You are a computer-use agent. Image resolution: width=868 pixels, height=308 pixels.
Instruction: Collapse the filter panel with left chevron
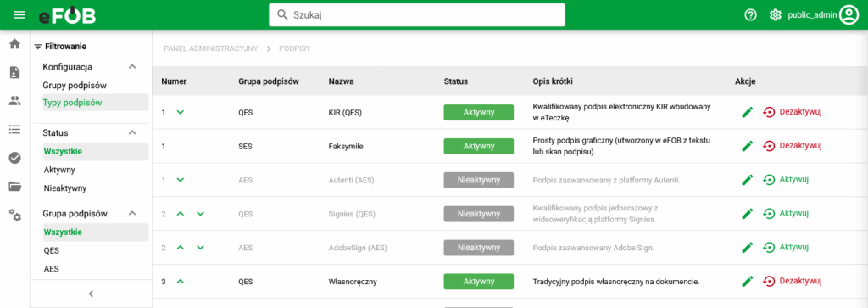(92, 294)
